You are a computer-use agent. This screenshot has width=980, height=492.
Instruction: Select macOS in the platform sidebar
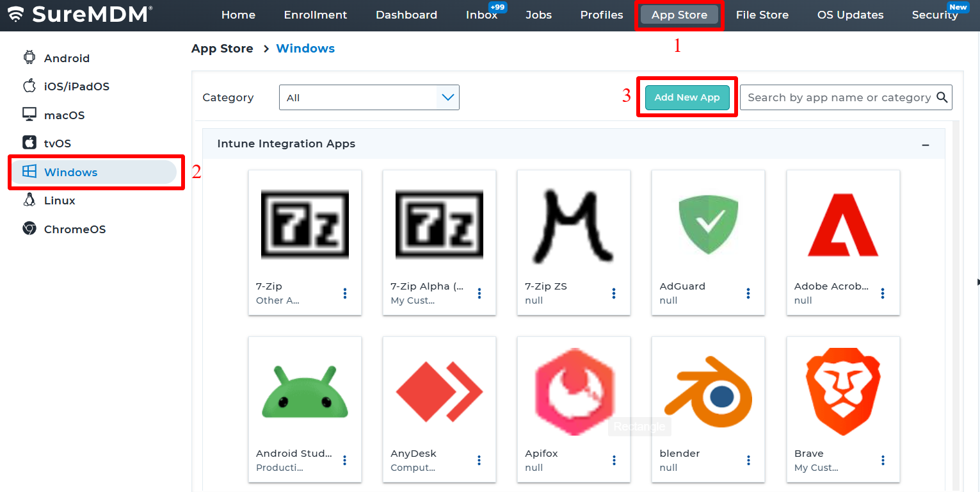(64, 115)
